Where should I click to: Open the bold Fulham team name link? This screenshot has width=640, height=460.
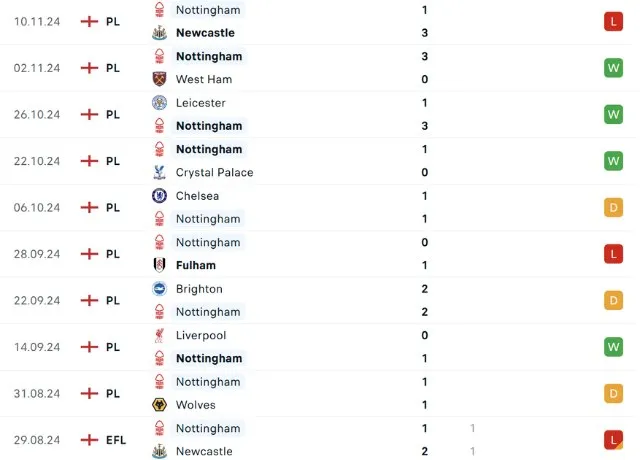[196, 265]
